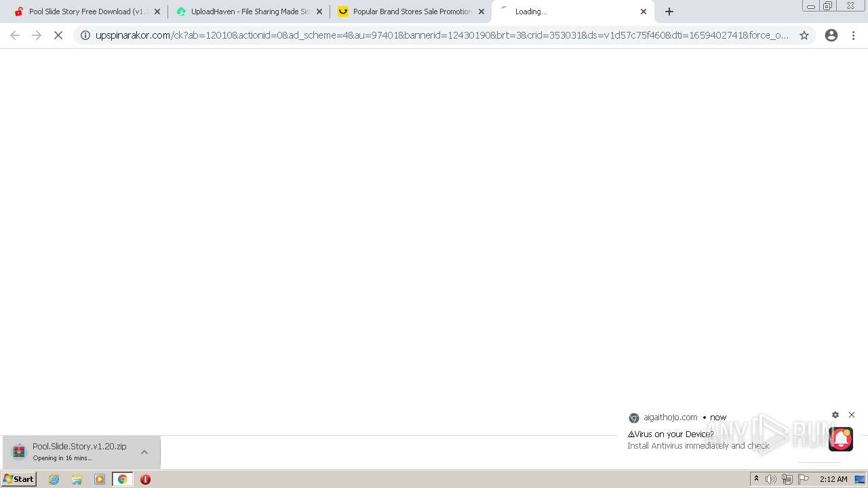
Task: Click the 2:12 AM system clock
Action: (833, 479)
